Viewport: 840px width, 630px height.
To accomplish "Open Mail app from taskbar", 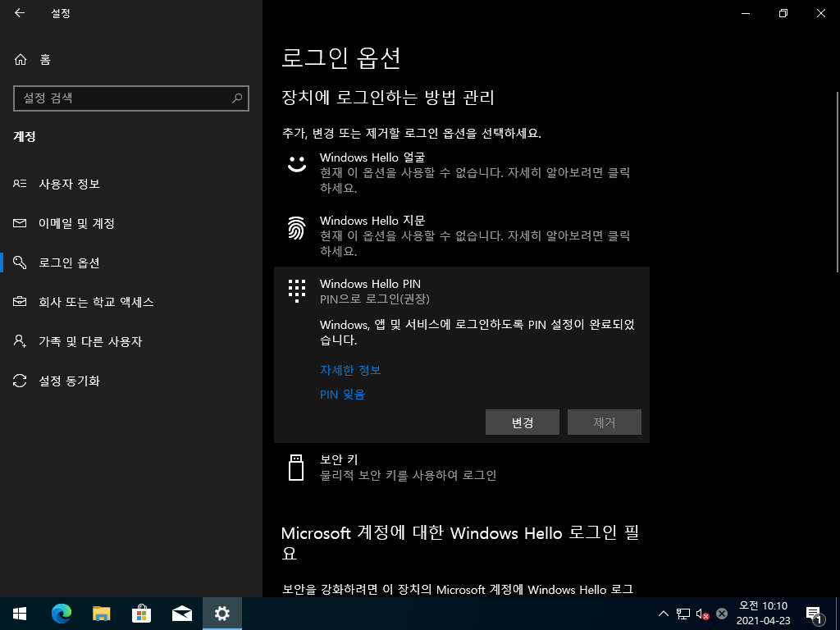I will pos(182,614).
